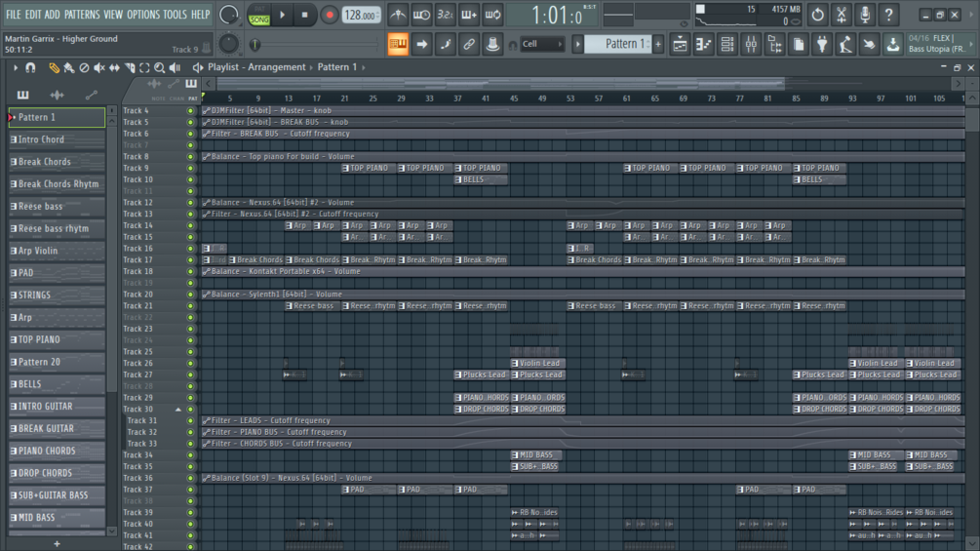Viewport: 980px width, 551px height.
Task: Toggle the countdown before recording button
Action: 445,15
